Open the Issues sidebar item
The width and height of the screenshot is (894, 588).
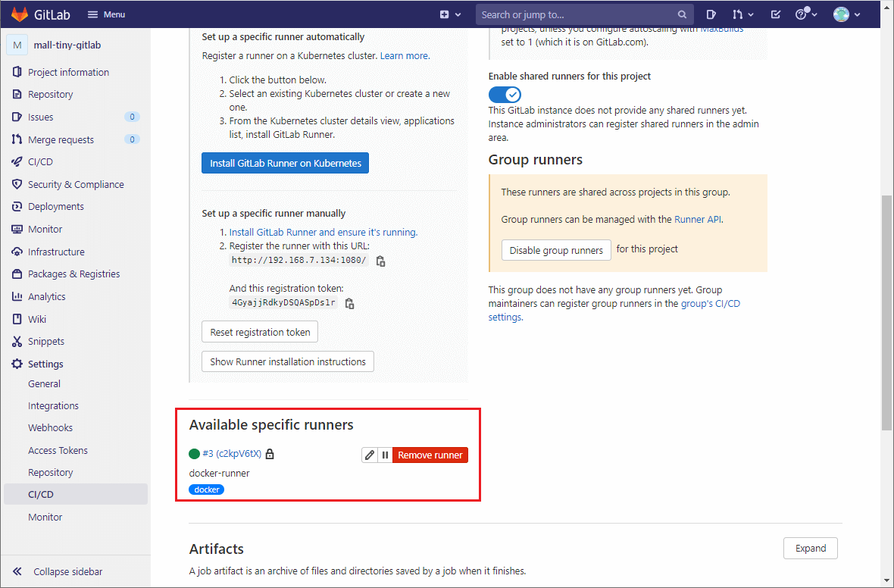(75, 117)
